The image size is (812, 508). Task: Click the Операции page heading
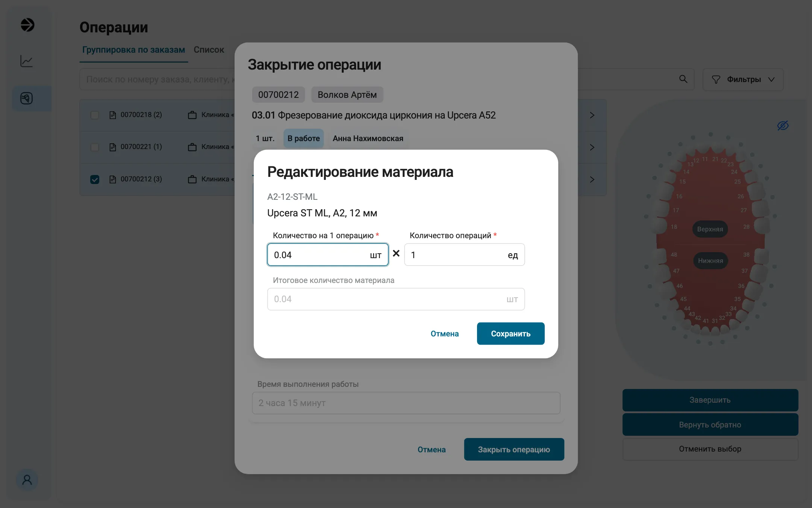tap(114, 27)
